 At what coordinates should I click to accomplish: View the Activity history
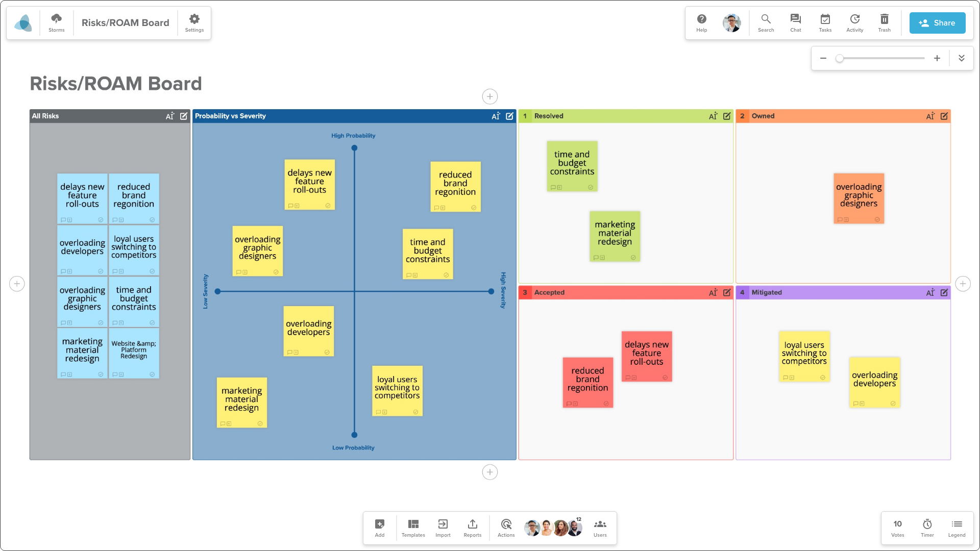(854, 23)
